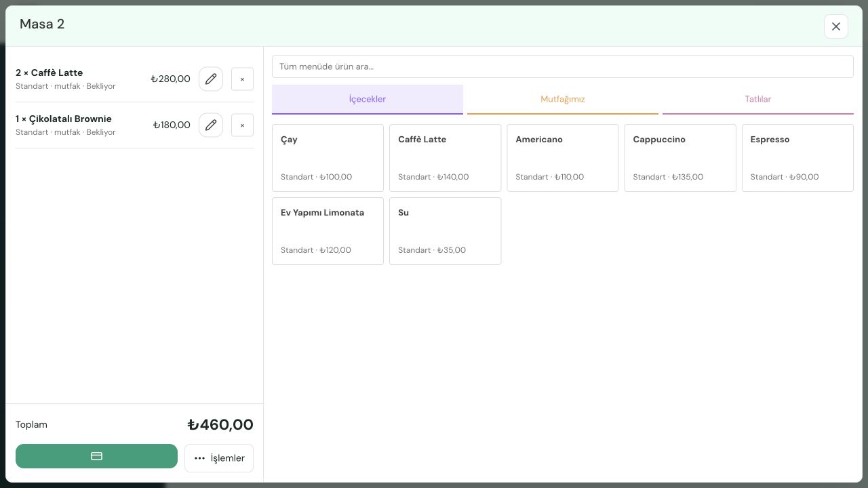Viewport: 868px width, 488px height.
Task: Close the Masa 2 dialog
Action: click(836, 26)
